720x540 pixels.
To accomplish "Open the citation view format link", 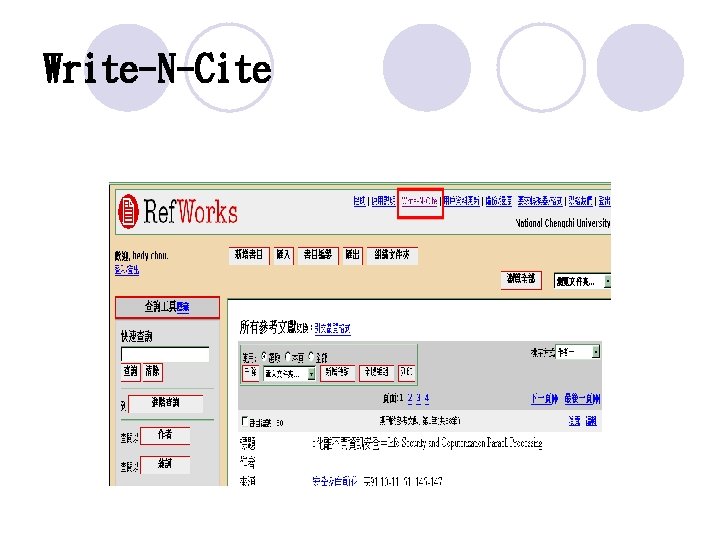I will pyautogui.click(x=332, y=329).
